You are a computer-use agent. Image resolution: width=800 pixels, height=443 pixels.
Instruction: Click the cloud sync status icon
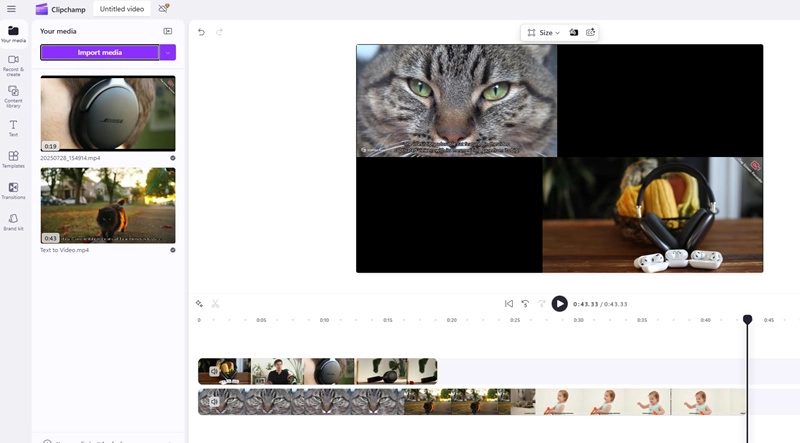[x=163, y=8]
